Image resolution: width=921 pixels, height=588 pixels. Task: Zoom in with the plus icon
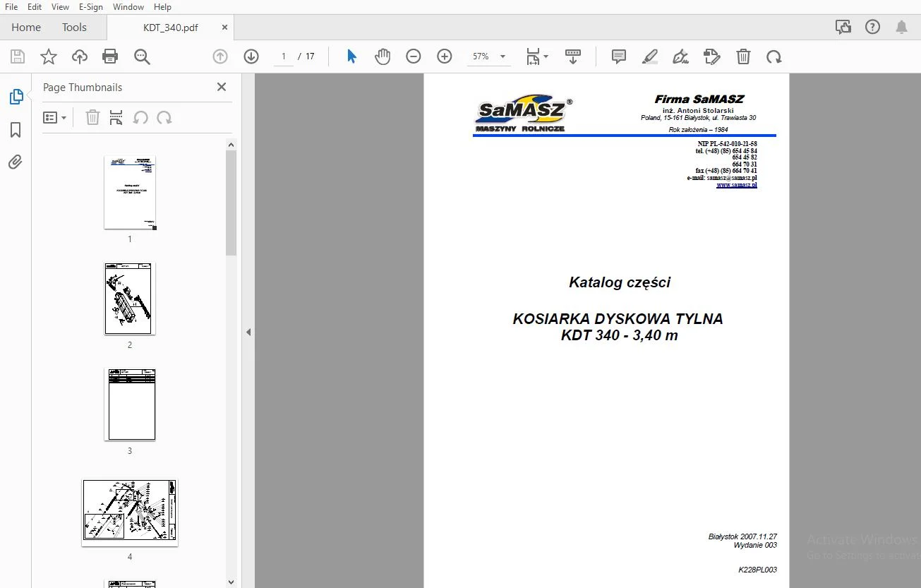(x=445, y=56)
